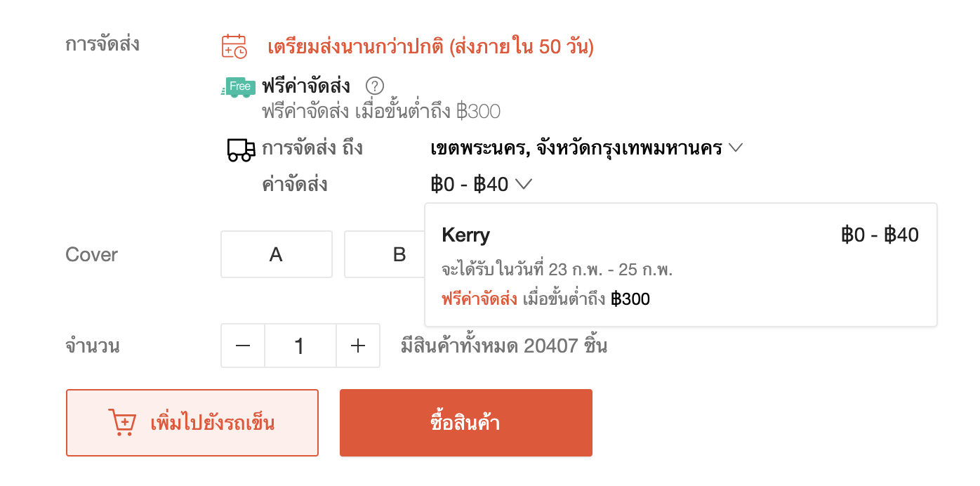Click the calendar clock pre-order icon

(x=234, y=46)
